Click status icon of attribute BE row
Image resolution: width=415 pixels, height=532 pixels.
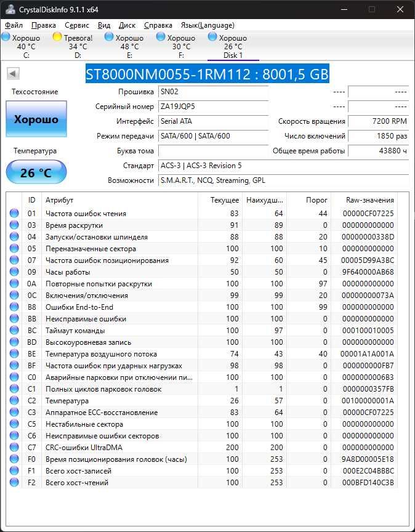click(14, 354)
